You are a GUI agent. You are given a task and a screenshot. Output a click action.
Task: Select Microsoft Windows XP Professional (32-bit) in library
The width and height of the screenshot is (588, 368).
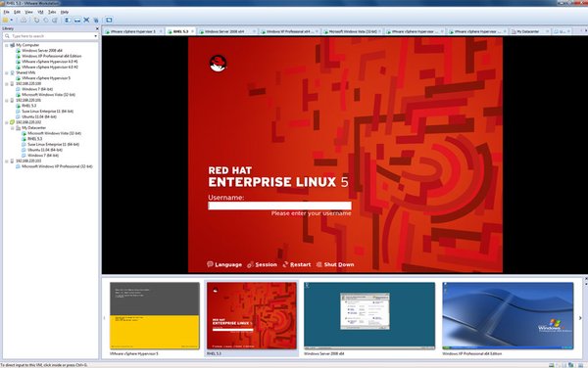tap(57, 166)
